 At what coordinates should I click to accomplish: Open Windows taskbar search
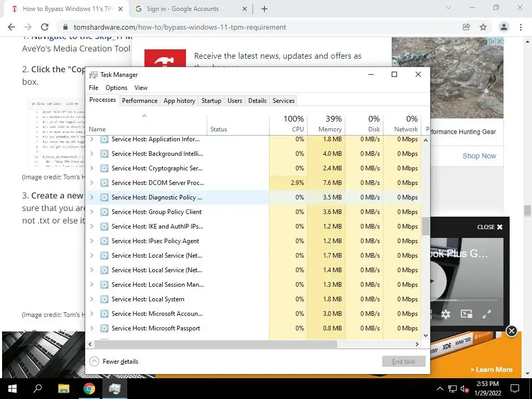[37, 389]
